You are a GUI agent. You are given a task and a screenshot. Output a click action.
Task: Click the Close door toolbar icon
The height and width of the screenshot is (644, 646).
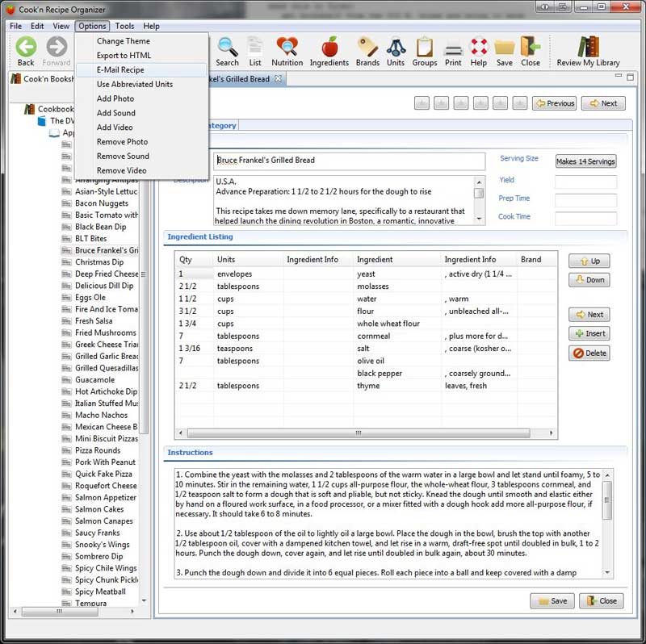pos(531,47)
